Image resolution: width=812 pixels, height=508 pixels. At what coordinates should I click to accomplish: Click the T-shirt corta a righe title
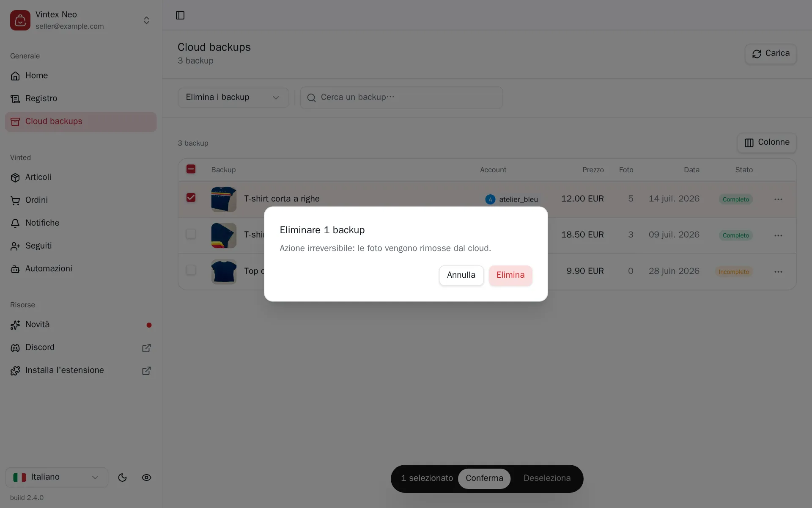[282, 199]
